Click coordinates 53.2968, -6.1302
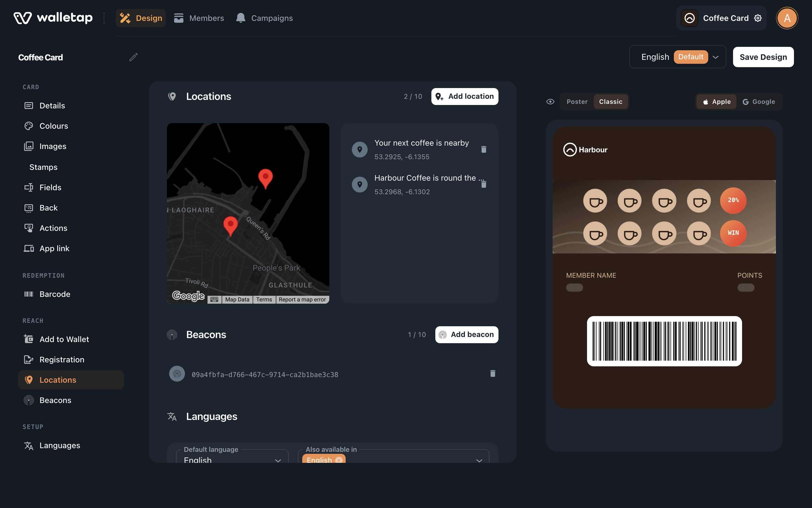The width and height of the screenshot is (812, 508). pyautogui.click(x=402, y=192)
